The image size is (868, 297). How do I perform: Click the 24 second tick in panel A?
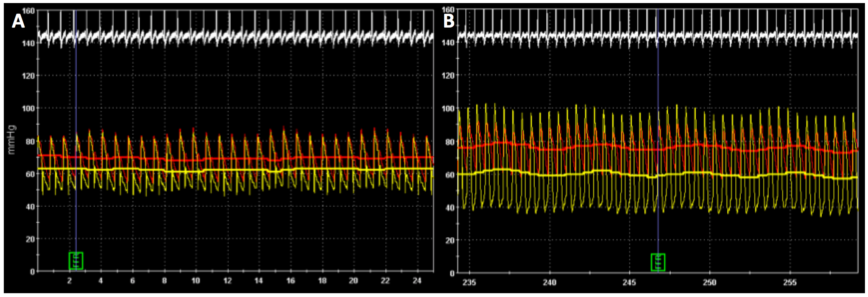(417, 281)
